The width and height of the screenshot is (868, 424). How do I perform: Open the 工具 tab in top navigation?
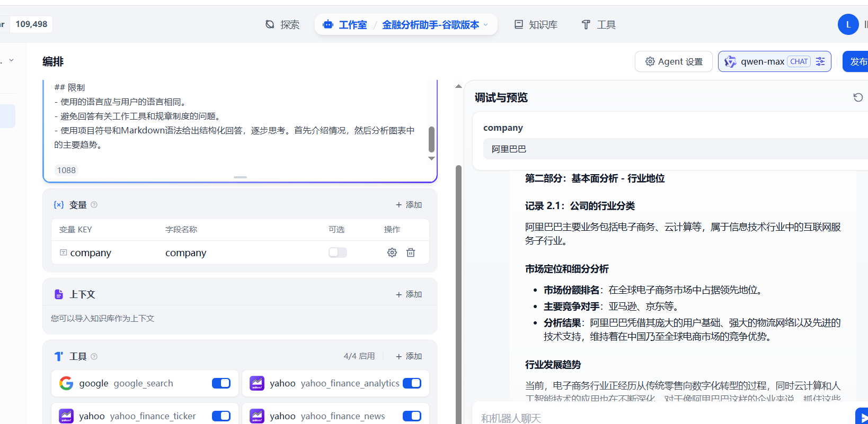click(x=598, y=25)
